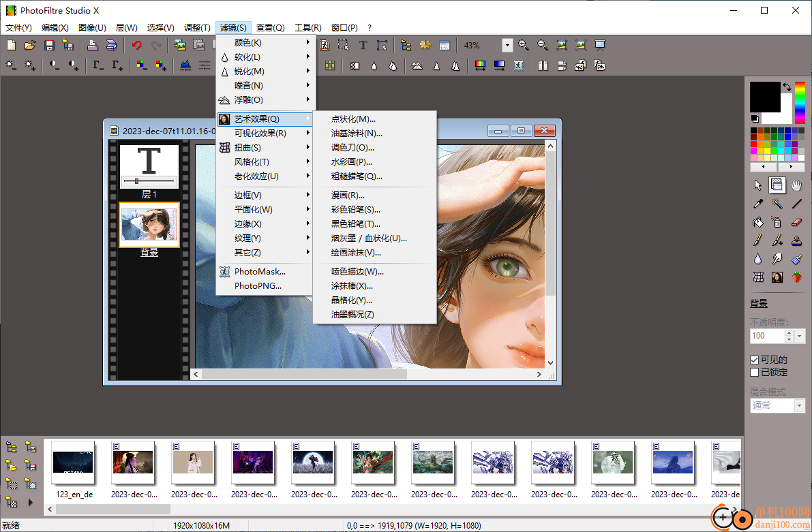This screenshot has width=812, height=532.
Task: Select the Mona Lisa art brush tool
Action: [x=777, y=277]
